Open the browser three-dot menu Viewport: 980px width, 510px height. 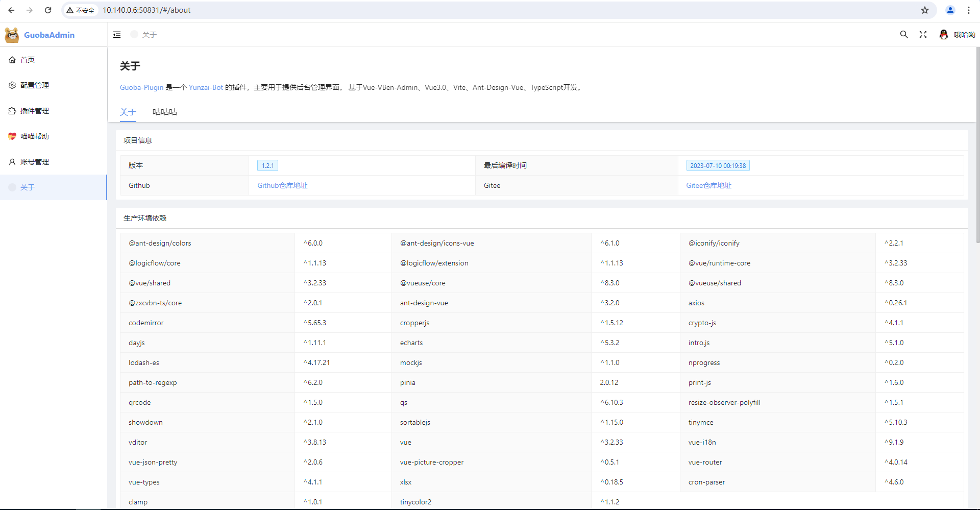(x=968, y=10)
